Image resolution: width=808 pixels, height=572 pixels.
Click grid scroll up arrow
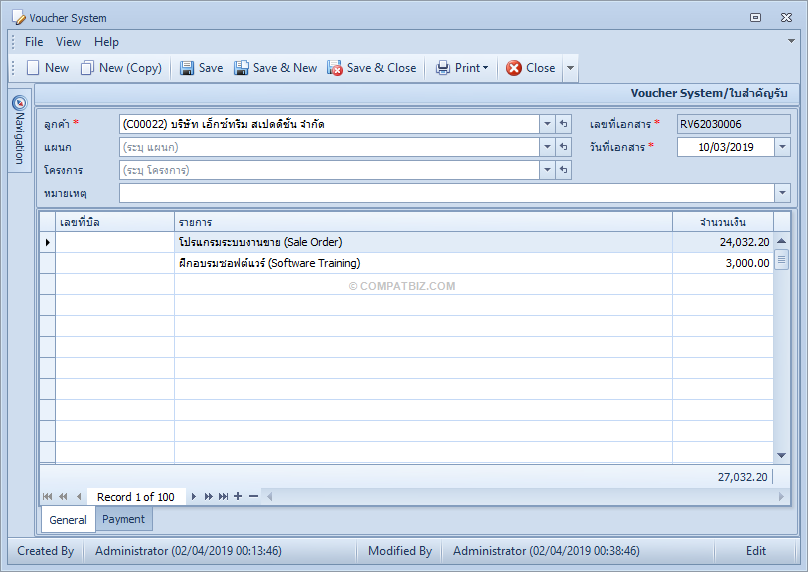[781, 241]
